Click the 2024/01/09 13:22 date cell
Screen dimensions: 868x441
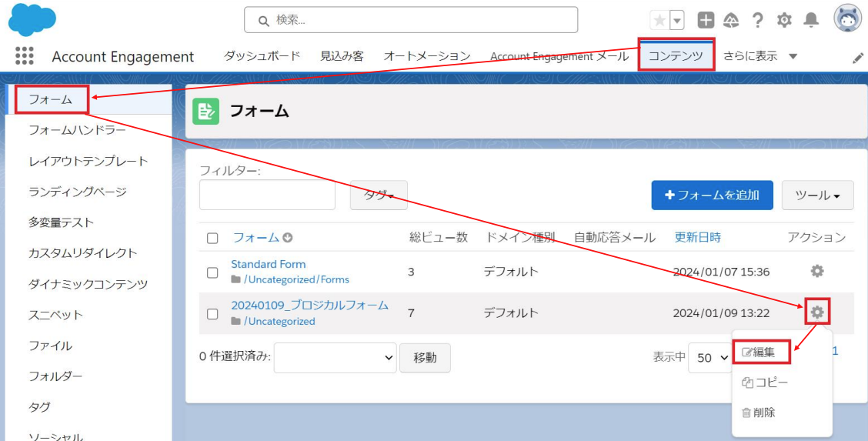(721, 313)
